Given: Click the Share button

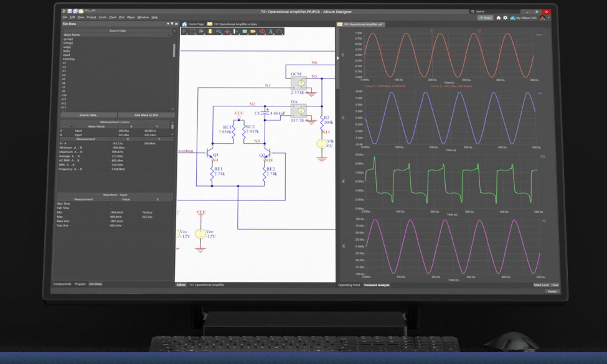Looking at the screenshot, I should (x=486, y=18).
